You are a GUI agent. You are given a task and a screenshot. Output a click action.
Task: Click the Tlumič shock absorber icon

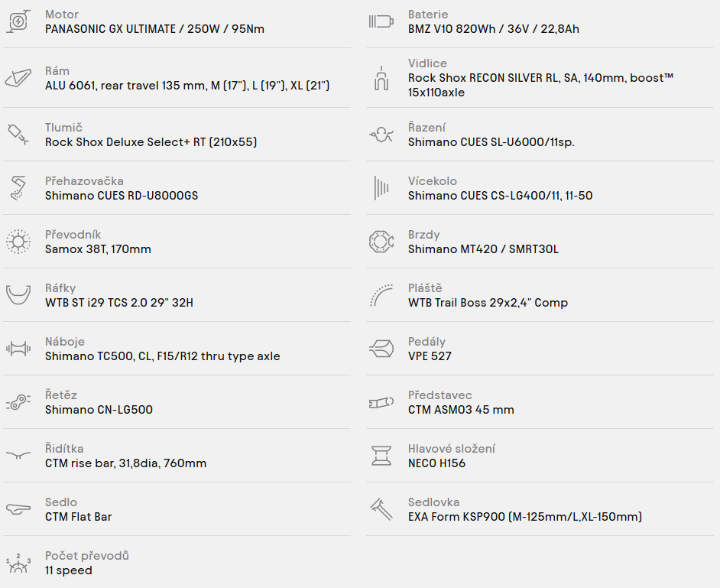tap(18, 134)
